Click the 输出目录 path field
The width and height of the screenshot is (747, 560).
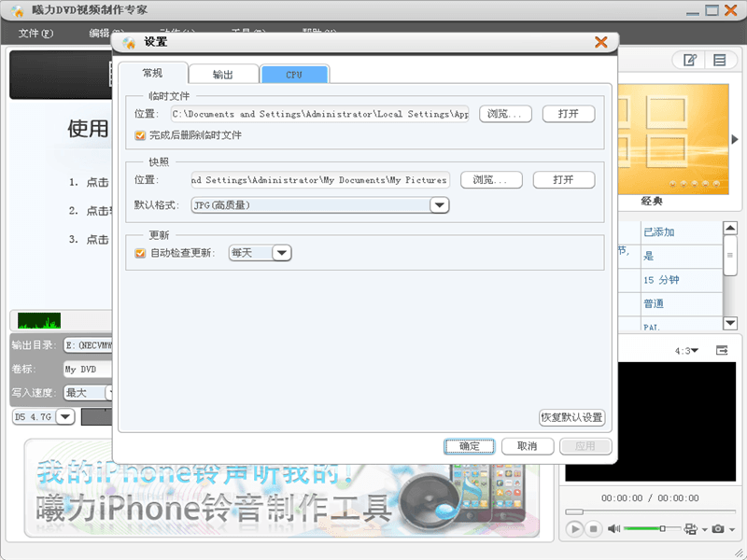tap(88, 345)
